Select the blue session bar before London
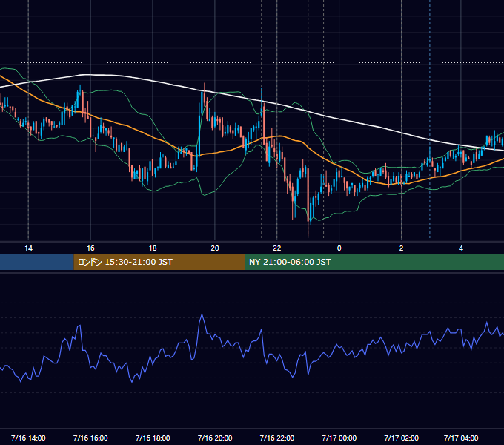Image resolution: width=504 pixels, height=445 pixels. [x=37, y=262]
